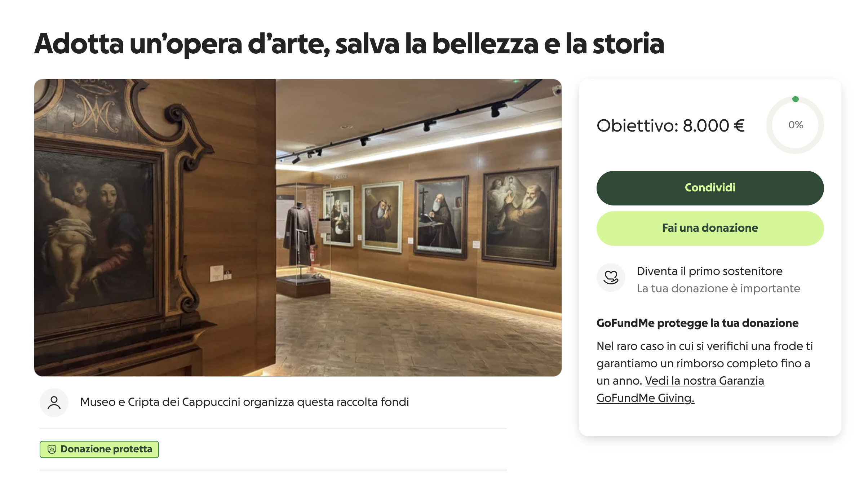Click the Condividi share button
Viewport: 868px width, 483px height.
(710, 188)
